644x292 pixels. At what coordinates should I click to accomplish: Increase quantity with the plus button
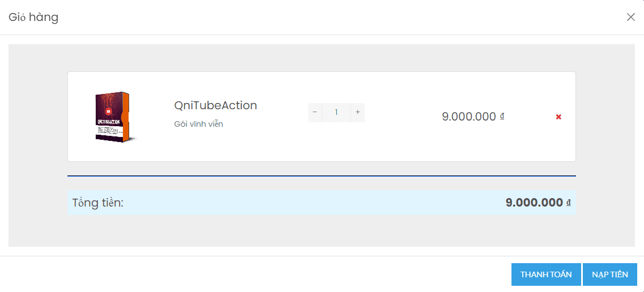coord(358,113)
